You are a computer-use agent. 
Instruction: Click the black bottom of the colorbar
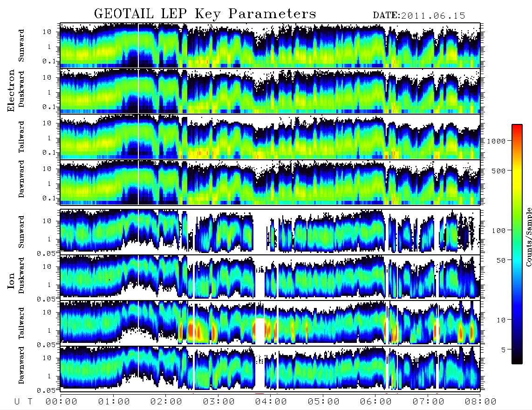coord(517,358)
